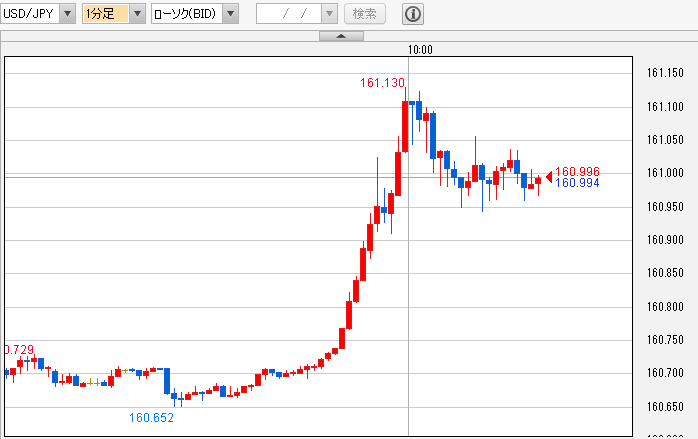Click the 160.700 price axis label
Viewport: 698px width, 439px height.
(665, 373)
